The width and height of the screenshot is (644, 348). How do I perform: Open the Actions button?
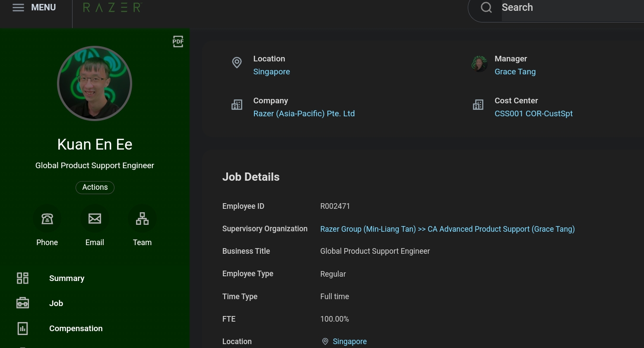pos(95,187)
